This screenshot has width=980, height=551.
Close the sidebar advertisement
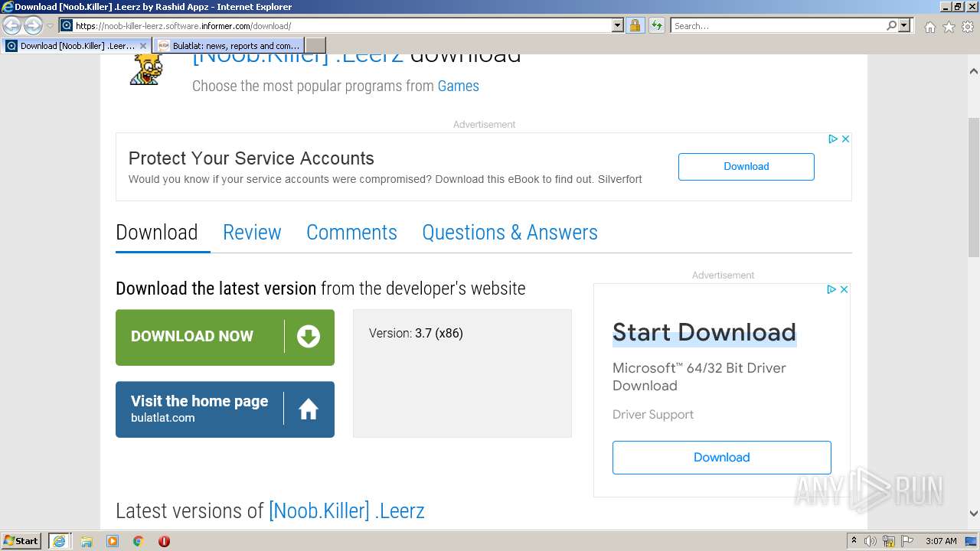tap(844, 289)
